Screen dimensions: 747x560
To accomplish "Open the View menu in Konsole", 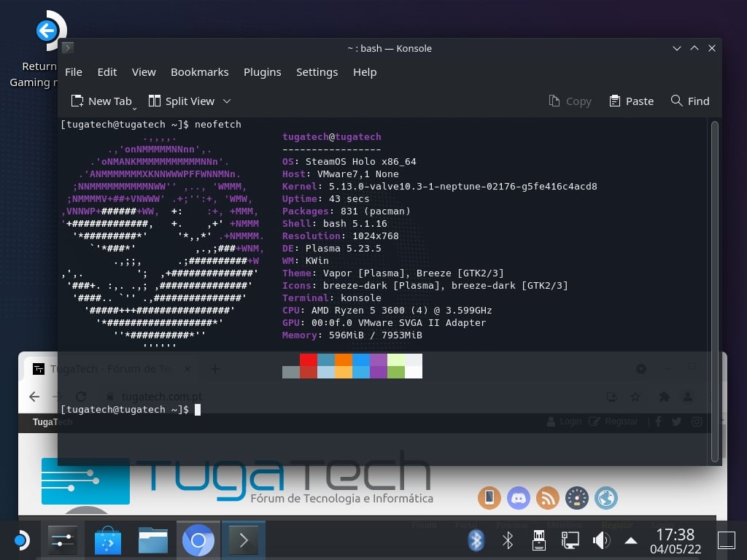I will (144, 72).
